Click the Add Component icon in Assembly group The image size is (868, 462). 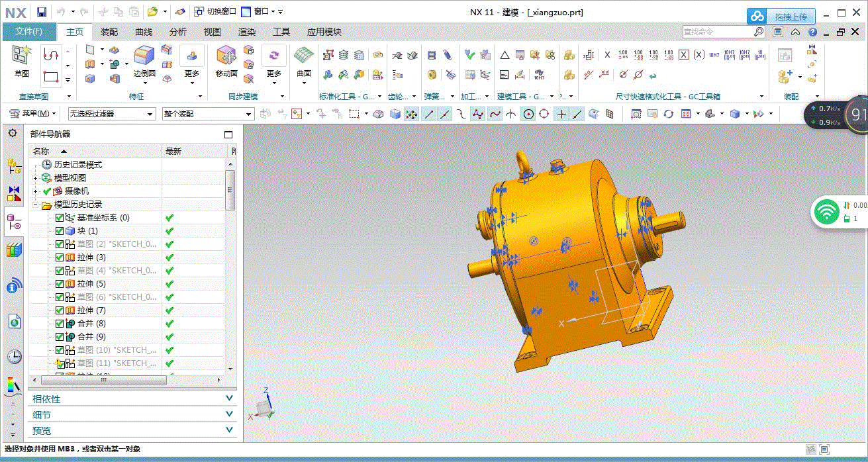coord(785,77)
